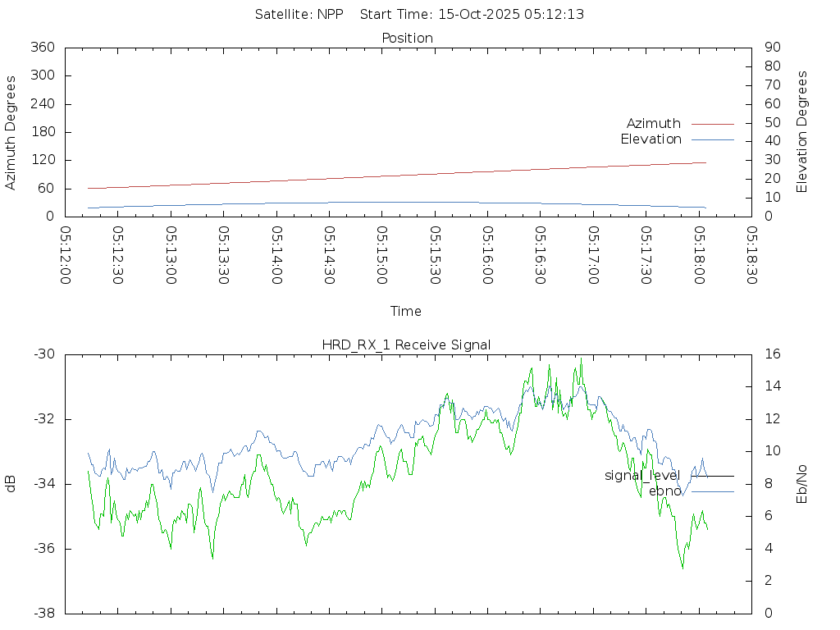Click the HRD_RX_1 Receive Signal title

click(x=406, y=345)
